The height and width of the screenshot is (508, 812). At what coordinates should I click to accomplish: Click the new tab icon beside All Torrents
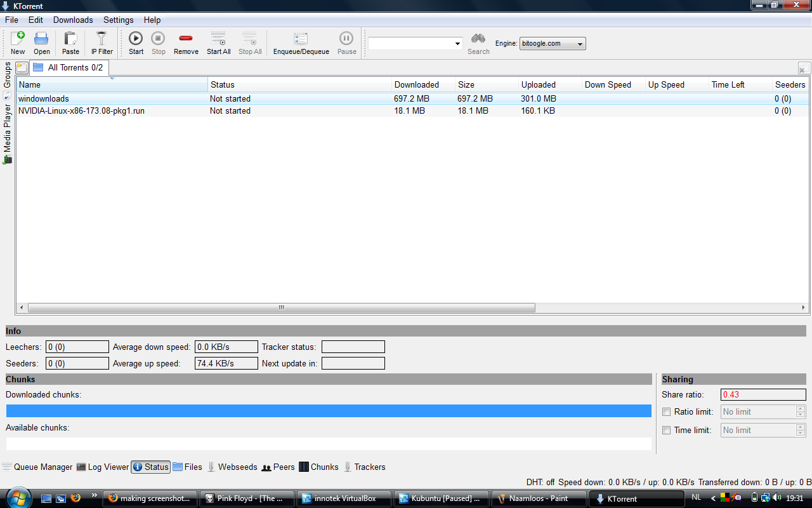[22, 67]
